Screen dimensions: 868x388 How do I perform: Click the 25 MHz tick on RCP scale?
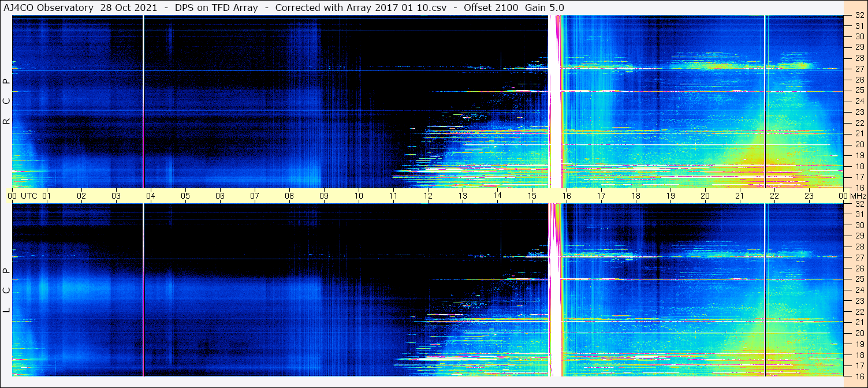(x=859, y=91)
